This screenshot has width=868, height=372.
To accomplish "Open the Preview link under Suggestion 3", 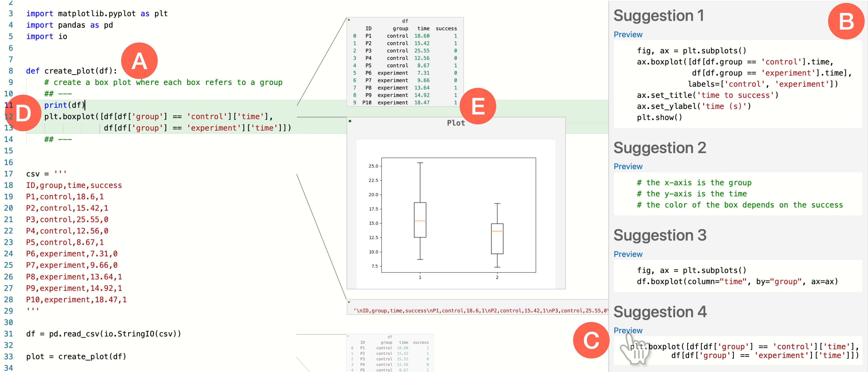I will point(628,254).
